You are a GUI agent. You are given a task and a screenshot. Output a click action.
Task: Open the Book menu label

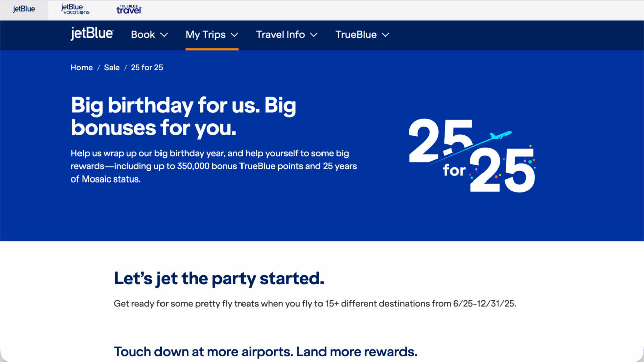click(x=143, y=35)
